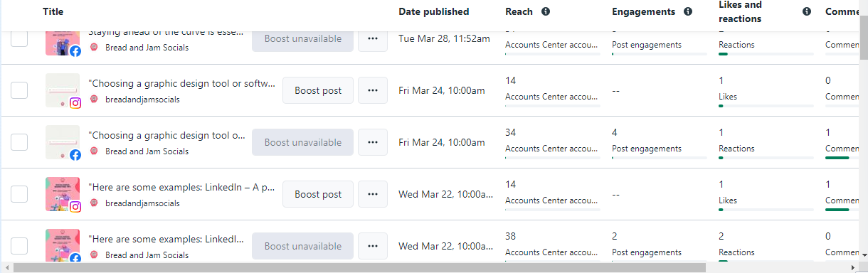Click the scroll down arrow on vertical scrollbar

coord(863,255)
